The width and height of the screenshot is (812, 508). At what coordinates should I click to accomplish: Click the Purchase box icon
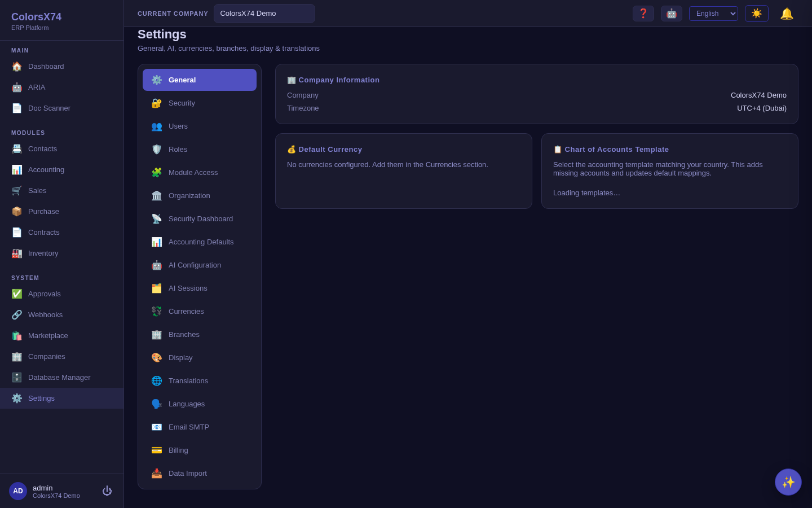tap(17, 212)
